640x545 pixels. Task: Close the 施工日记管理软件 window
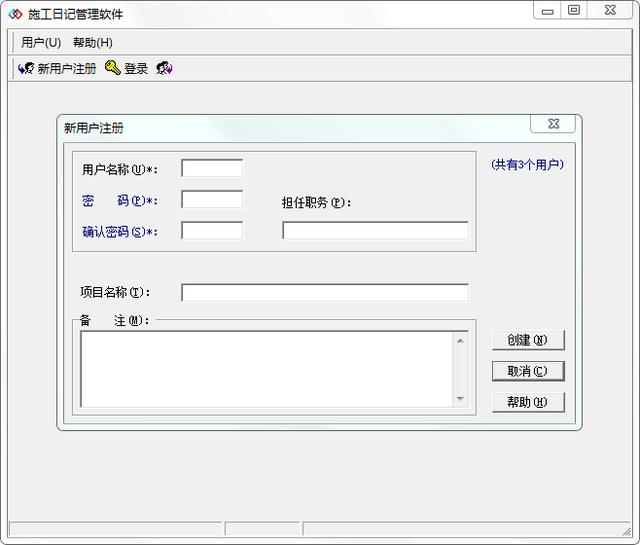tap(610, 11)
